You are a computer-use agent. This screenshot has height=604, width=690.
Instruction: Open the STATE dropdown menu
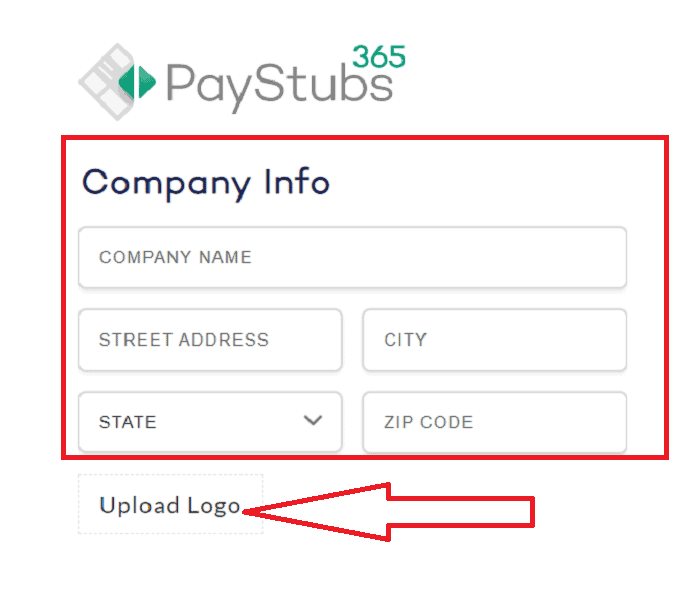point(210,422)
